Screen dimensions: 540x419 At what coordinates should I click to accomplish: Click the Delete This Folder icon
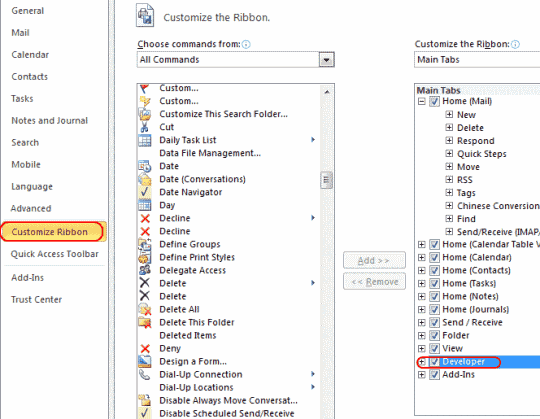click(145, 322)
